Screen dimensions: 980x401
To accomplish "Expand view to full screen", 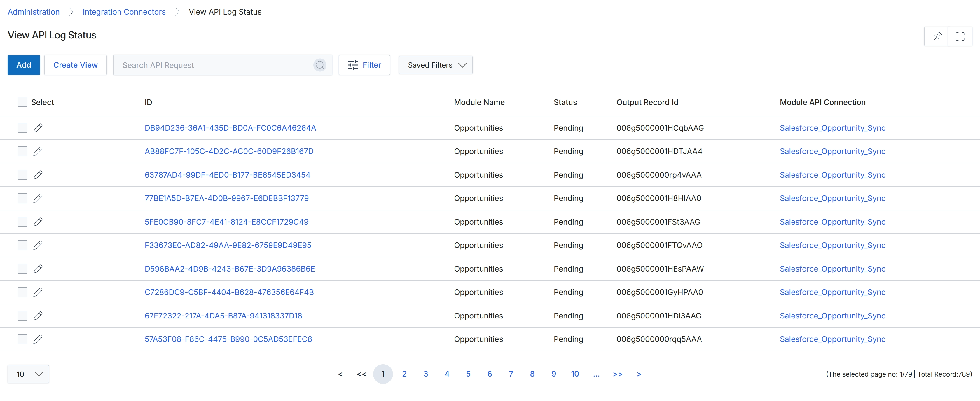I will (x=960, y=36).
